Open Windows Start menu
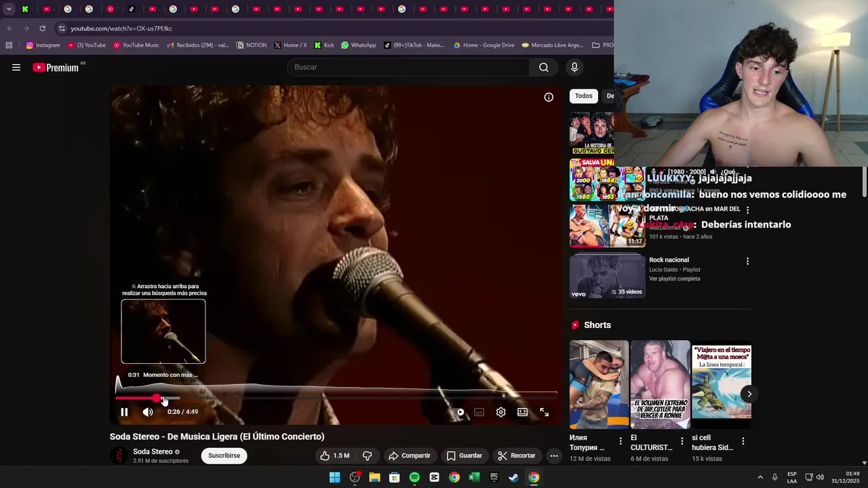 click(334, 477)
